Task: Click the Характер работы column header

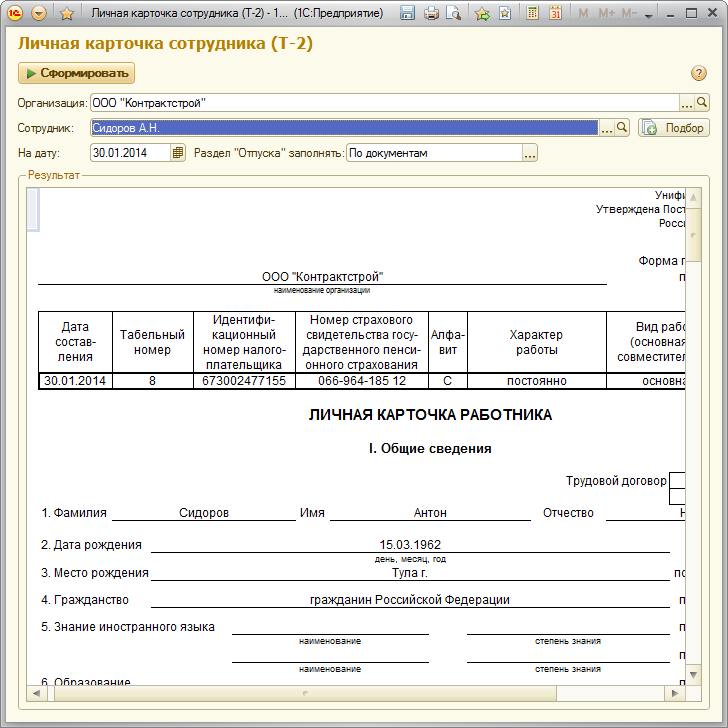Action: 536,342
